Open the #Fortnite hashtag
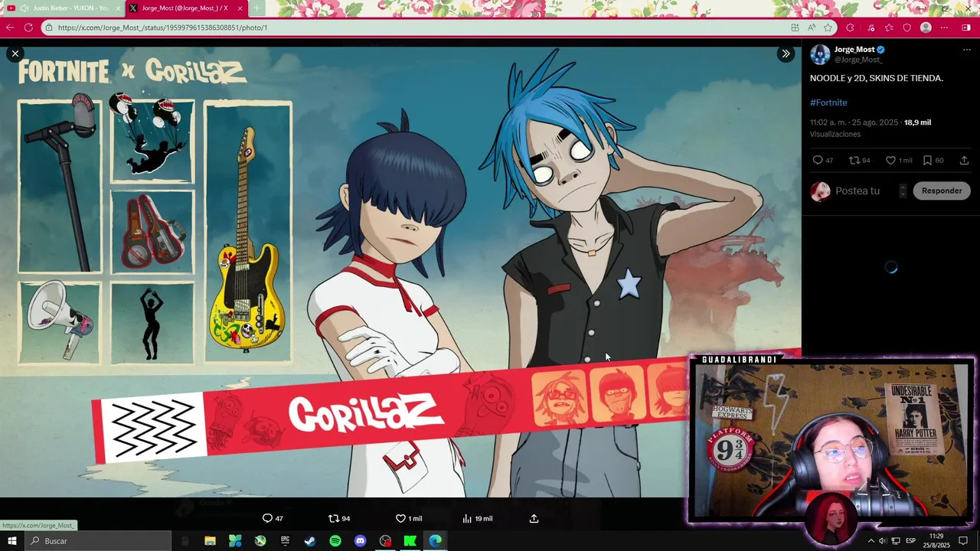This screenshot has height=551, width=980. coord(828,103)
